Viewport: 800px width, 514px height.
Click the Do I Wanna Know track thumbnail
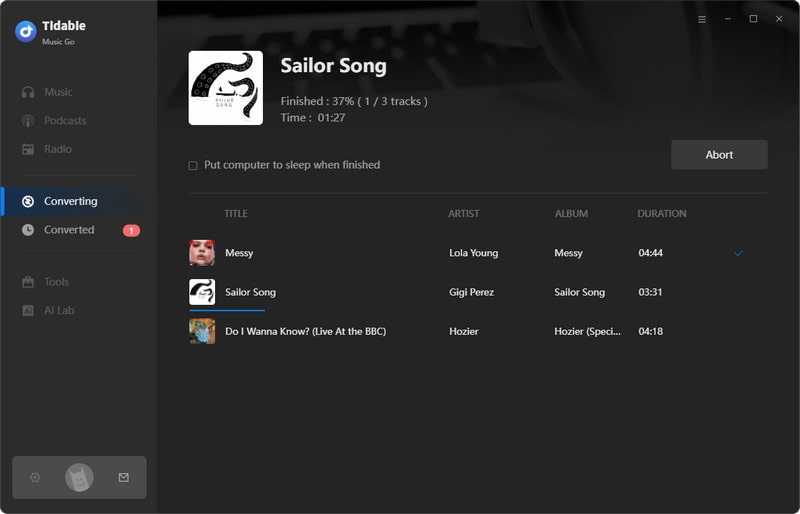202,331
